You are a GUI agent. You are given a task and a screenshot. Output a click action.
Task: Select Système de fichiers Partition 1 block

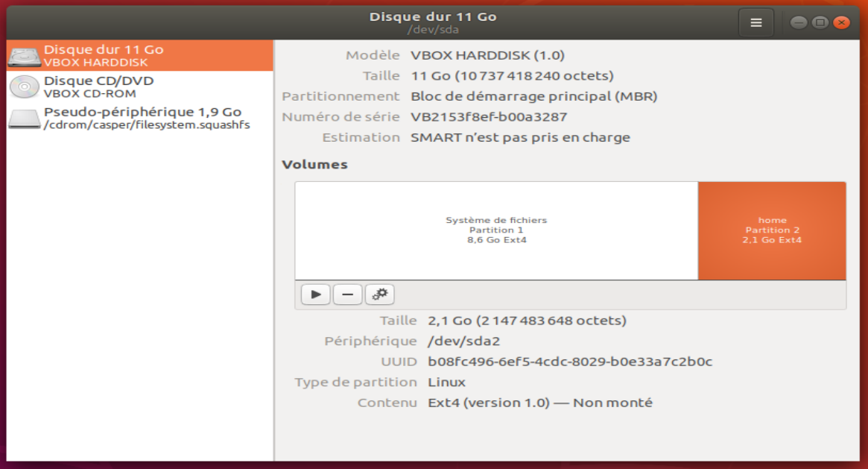[x=496, y=230]
